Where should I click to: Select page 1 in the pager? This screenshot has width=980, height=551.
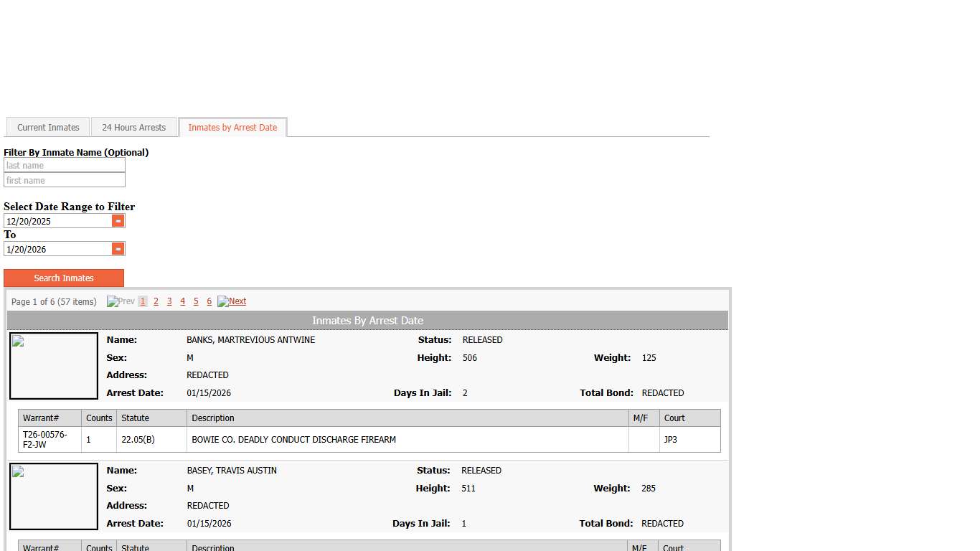[x=143, y=301]
